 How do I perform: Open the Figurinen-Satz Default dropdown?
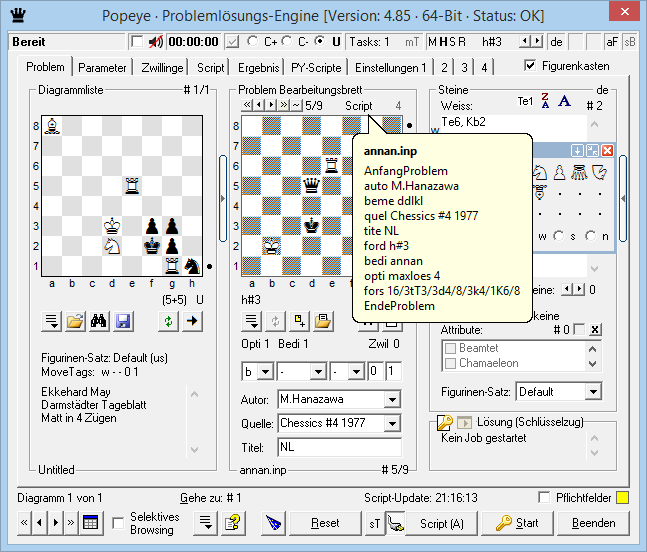[x=592, y=392]
